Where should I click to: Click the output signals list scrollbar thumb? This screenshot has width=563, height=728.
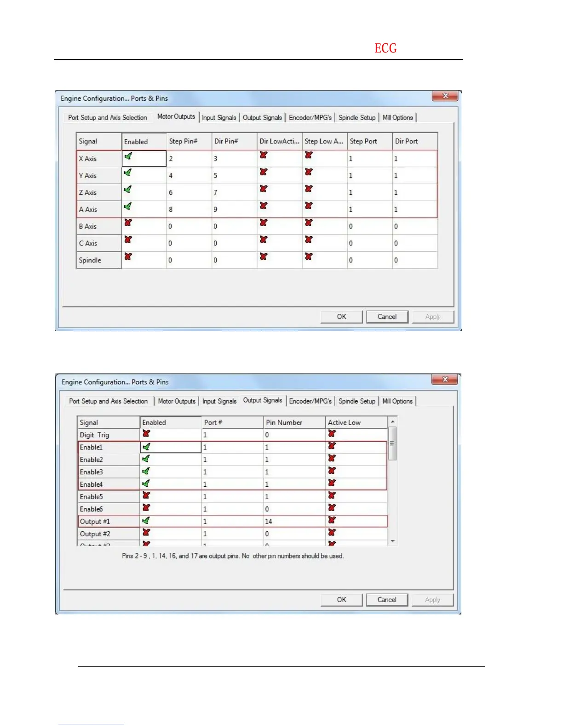coord(393,444)
